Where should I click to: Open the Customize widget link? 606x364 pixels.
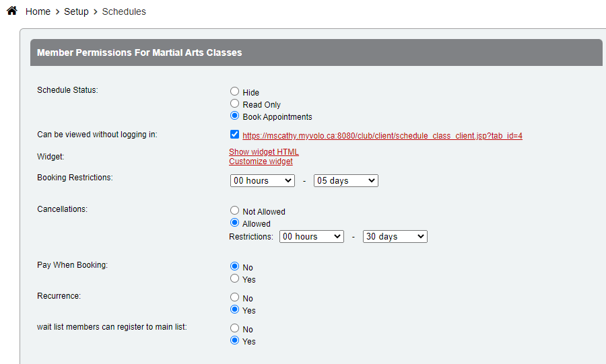pos(261,161)
